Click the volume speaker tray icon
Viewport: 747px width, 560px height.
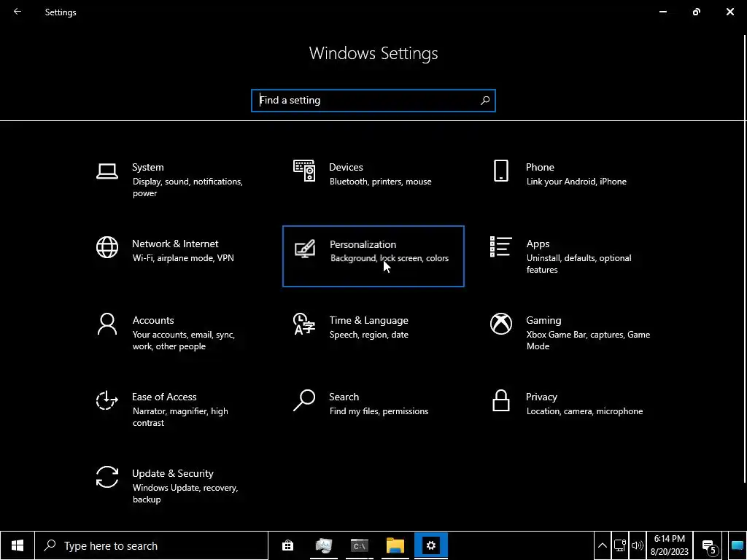click(637, 545)
